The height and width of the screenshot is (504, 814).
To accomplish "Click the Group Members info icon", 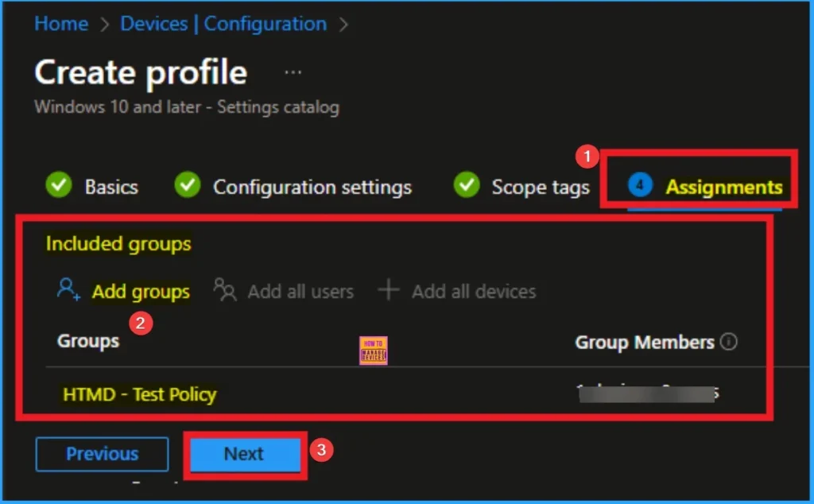I will (x=728, y=342).
